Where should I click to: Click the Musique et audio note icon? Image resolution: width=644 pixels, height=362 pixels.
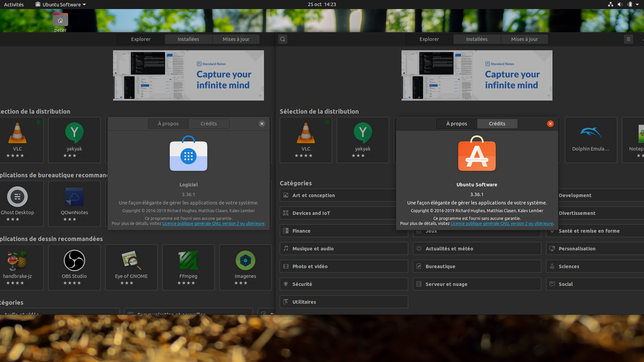[286, 248]
